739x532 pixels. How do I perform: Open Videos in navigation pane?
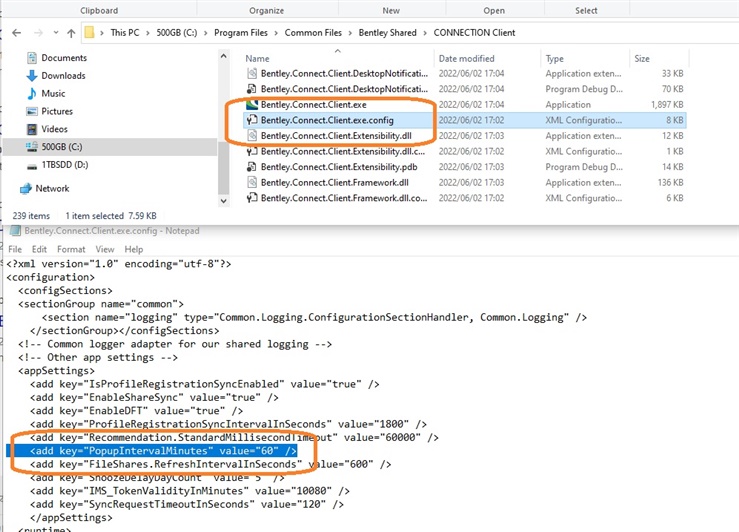click(x=54, y=129)
